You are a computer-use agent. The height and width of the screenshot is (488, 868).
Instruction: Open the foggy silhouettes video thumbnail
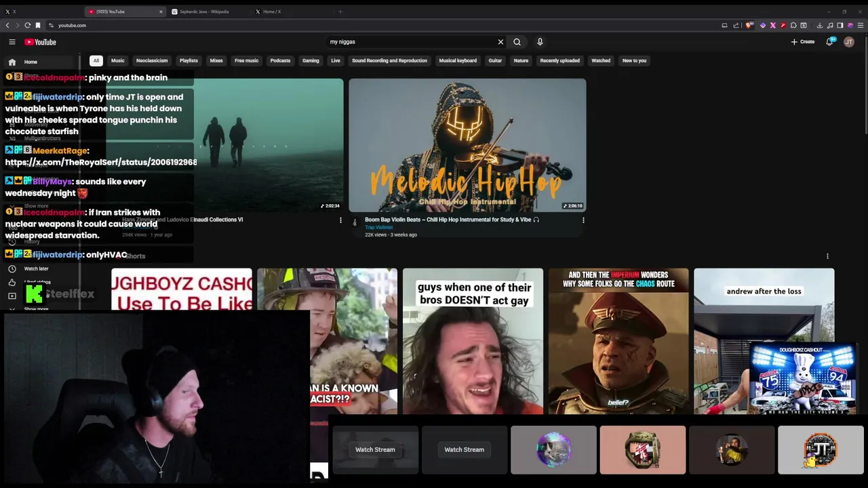pos(269,145)
